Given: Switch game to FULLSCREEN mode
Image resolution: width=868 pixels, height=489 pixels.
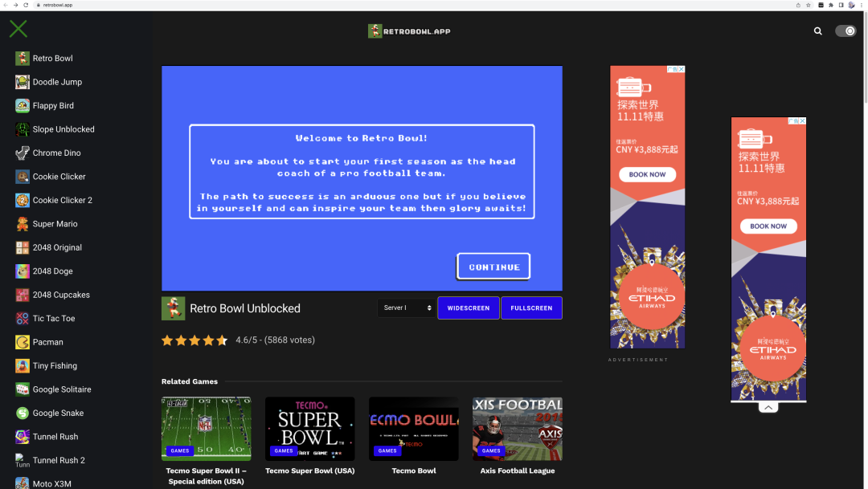Looking at the screenshot, I should [x=531, y=308].
